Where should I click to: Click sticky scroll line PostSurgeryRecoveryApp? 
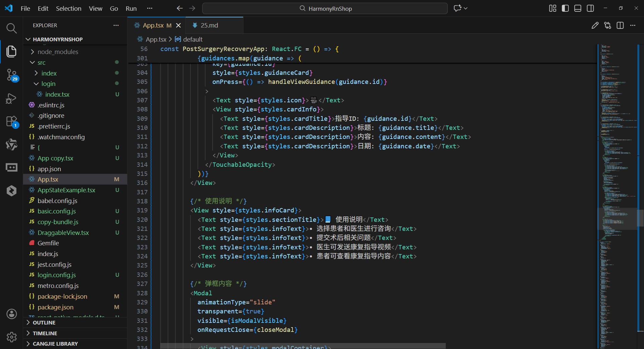point(362,49)
